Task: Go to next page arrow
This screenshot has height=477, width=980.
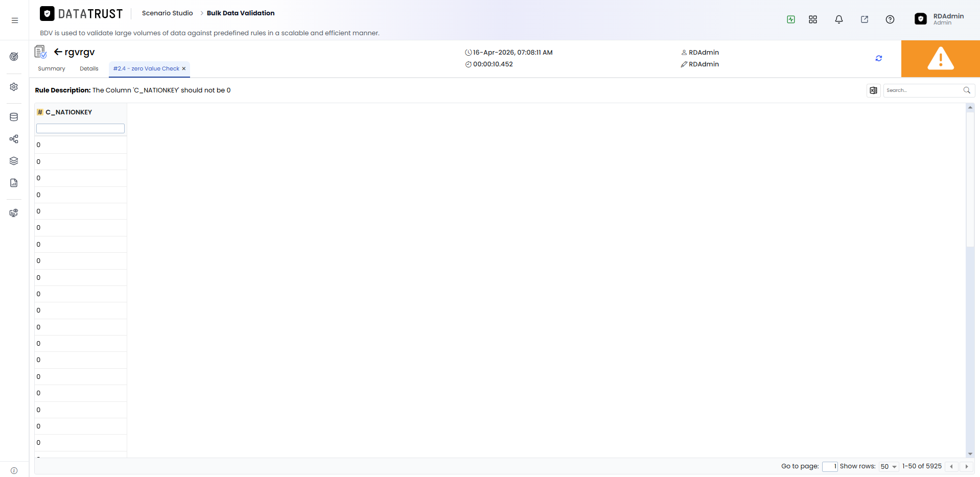Action: tap(967, 467)
